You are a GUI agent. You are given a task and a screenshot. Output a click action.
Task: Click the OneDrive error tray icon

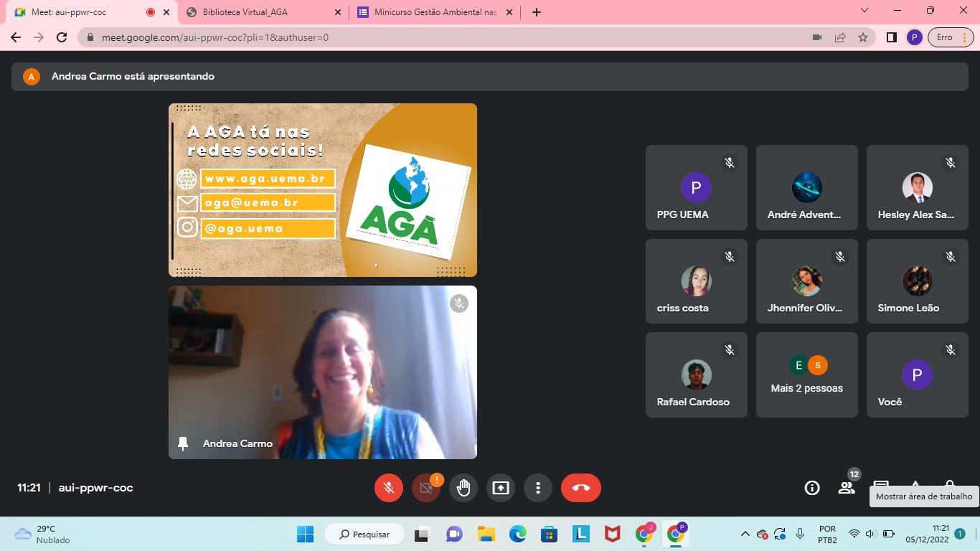coord(763,534)
